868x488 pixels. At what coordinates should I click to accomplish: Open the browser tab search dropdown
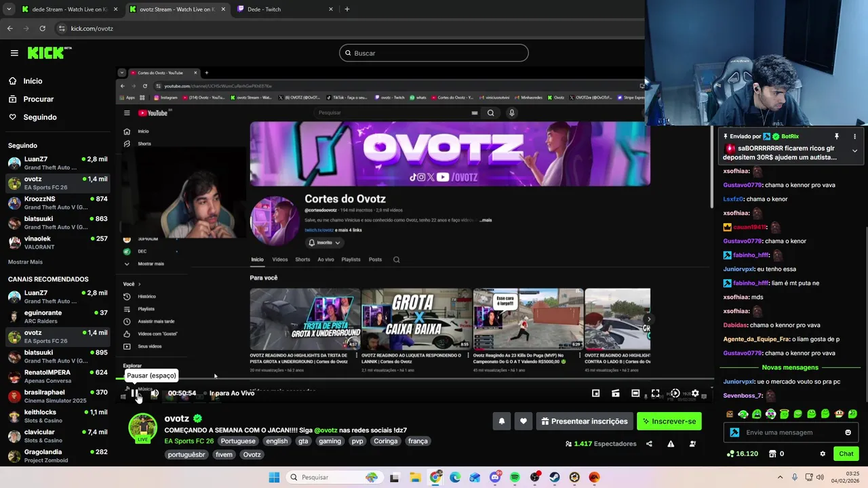coord(9,9)
